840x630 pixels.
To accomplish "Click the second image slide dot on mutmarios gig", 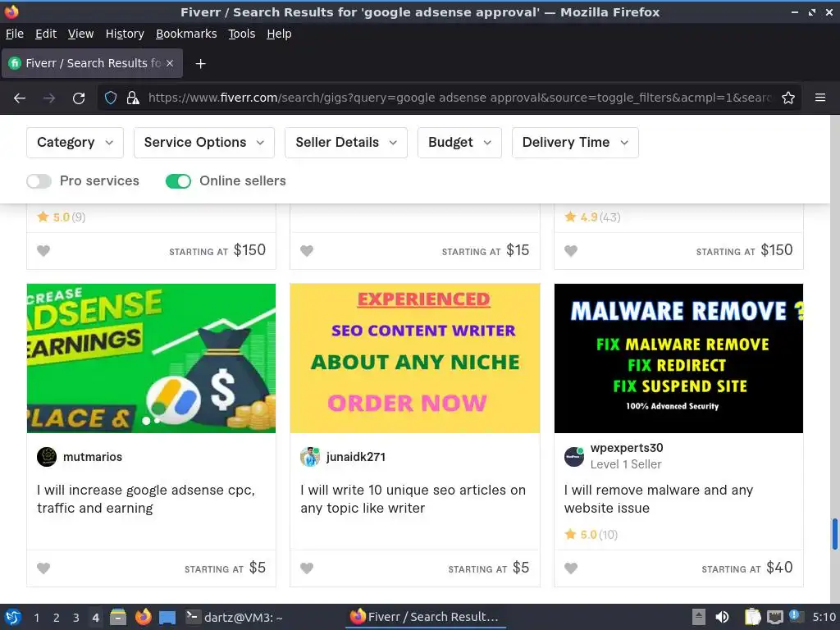I will [x=157, y=421].
